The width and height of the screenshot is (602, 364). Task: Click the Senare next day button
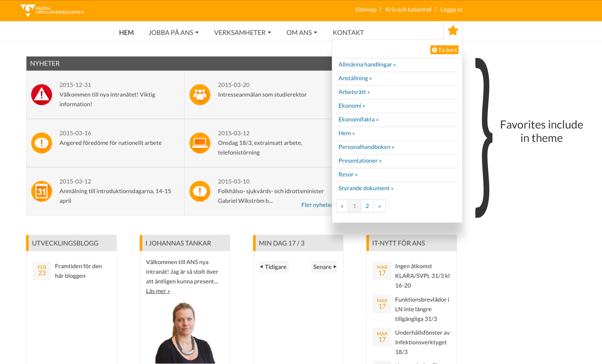coord(324,266)
